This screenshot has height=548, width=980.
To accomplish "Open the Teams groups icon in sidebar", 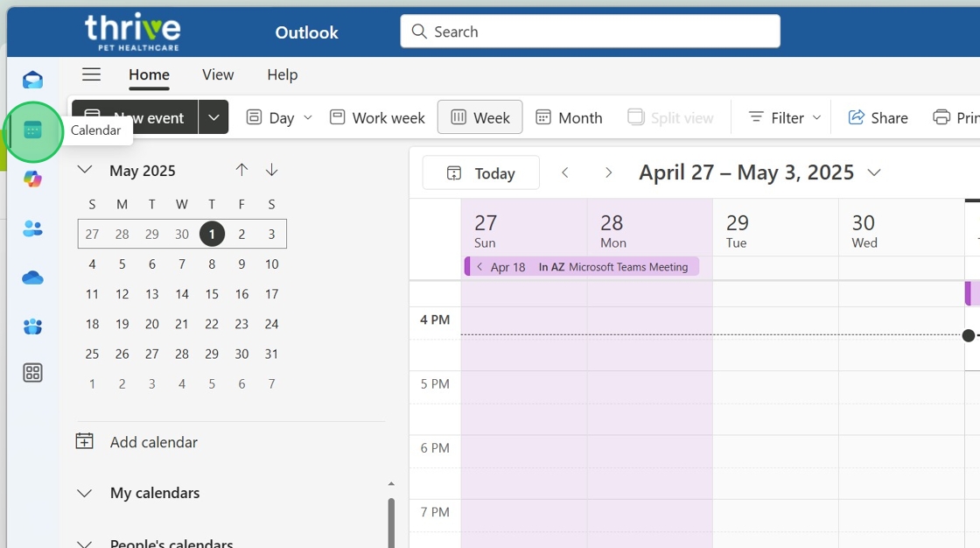I will click(32, 327).
